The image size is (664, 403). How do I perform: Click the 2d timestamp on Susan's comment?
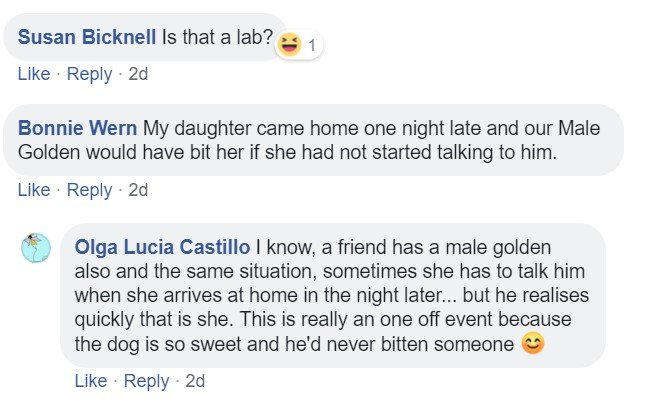[x=138, y=74]
